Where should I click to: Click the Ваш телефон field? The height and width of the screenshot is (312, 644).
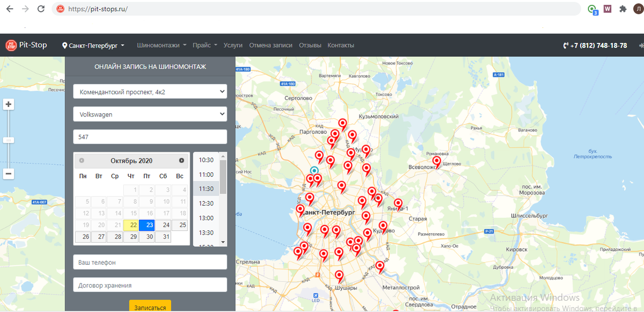pos(150,262)
